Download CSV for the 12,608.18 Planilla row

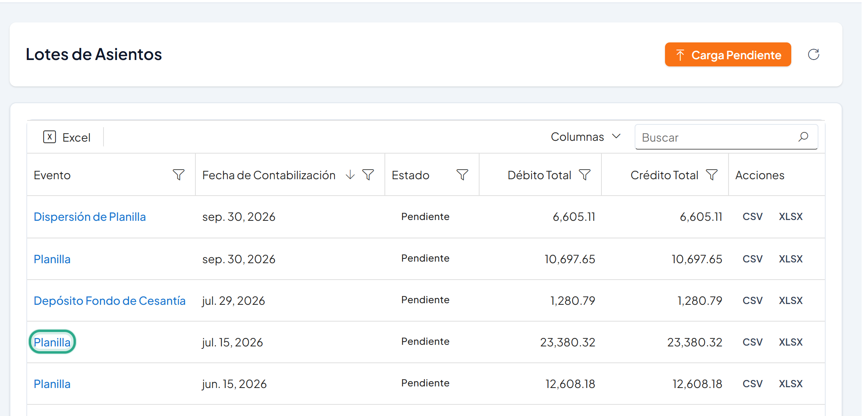click(753, 384)
